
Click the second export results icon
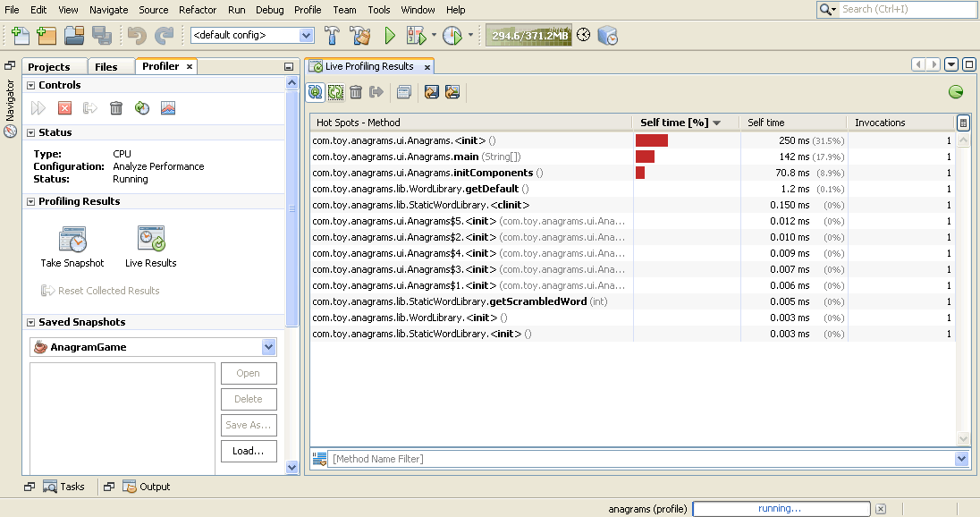pos(452,92)
